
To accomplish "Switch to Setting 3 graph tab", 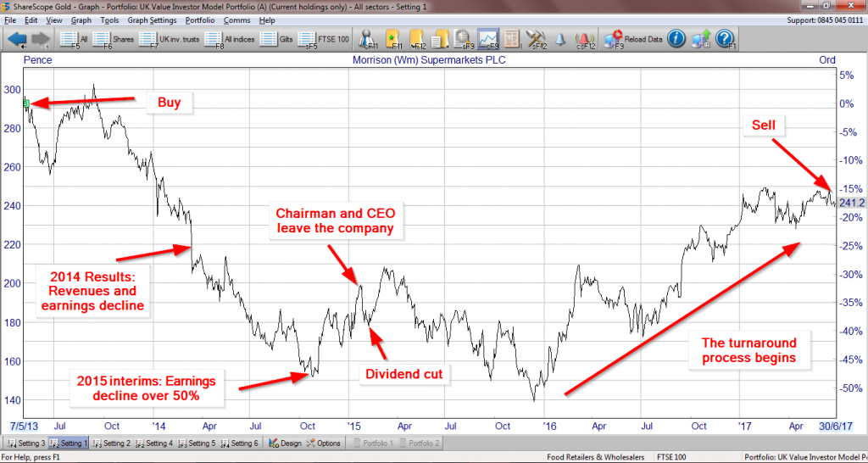I will click(x=26, y=443).
